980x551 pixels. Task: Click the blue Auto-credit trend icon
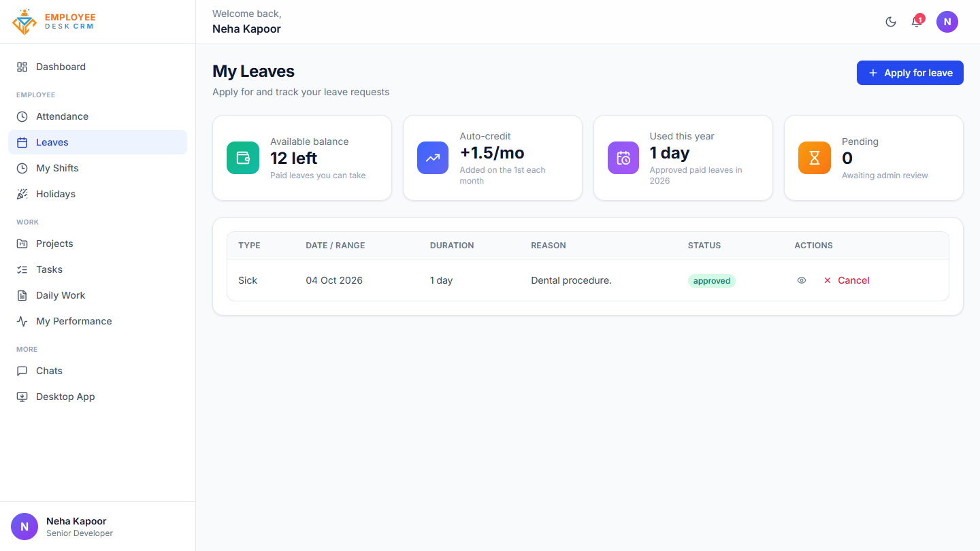point(433,158)
